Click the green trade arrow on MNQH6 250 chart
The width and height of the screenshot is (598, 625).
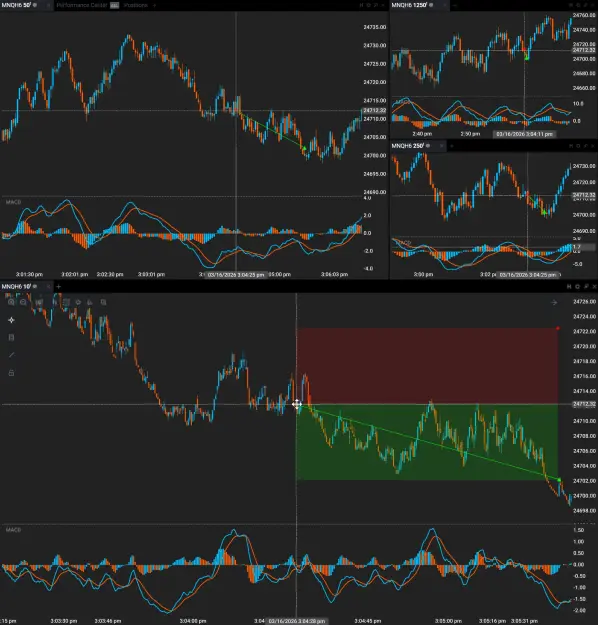point(544,213)
